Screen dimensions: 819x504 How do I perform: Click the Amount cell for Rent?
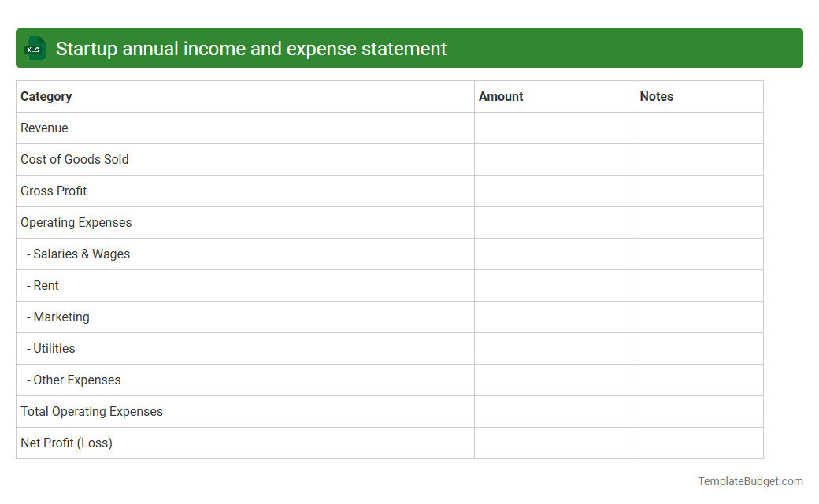coord(554,285)
